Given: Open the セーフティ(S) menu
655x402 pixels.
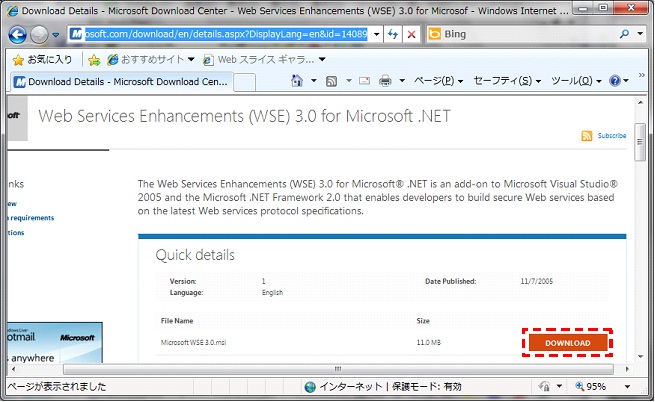Looking at the screenshot, I should pos(507,80).
